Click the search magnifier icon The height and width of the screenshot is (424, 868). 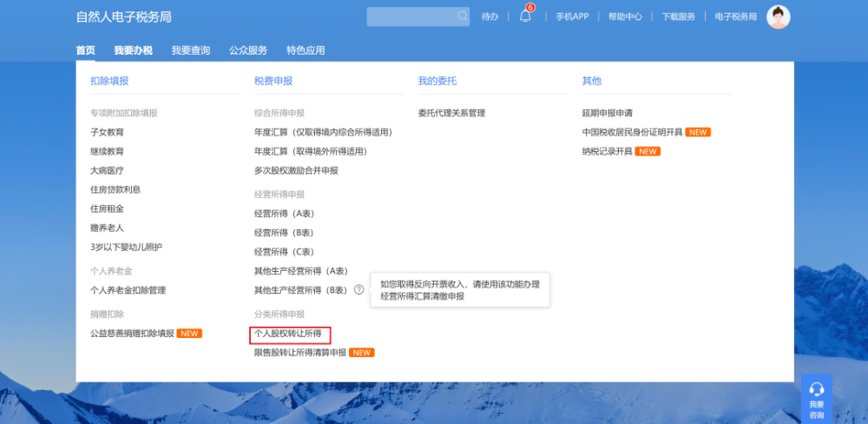[x=463, y=16]
